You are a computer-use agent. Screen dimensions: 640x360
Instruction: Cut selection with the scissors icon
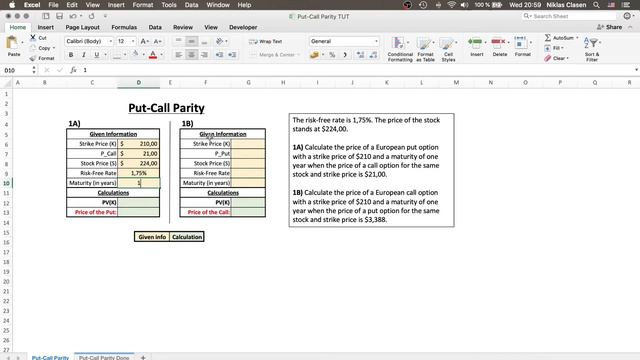tap(33, 38)
